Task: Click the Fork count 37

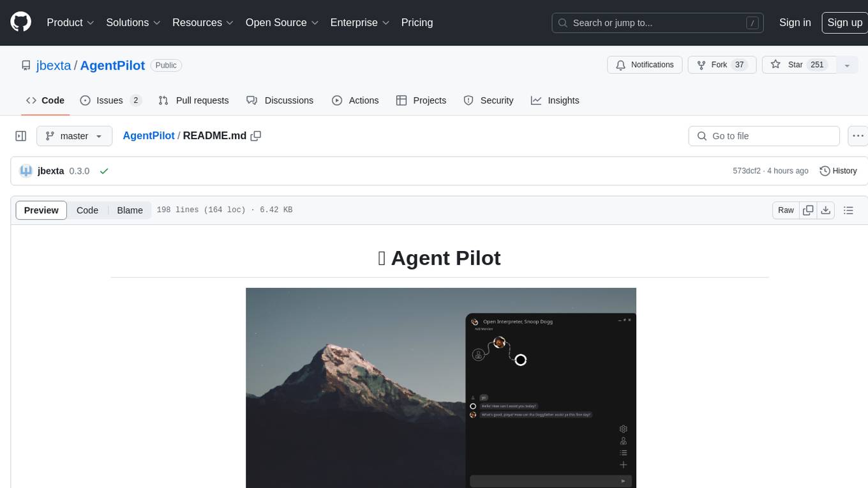Action: click(740, 65)
